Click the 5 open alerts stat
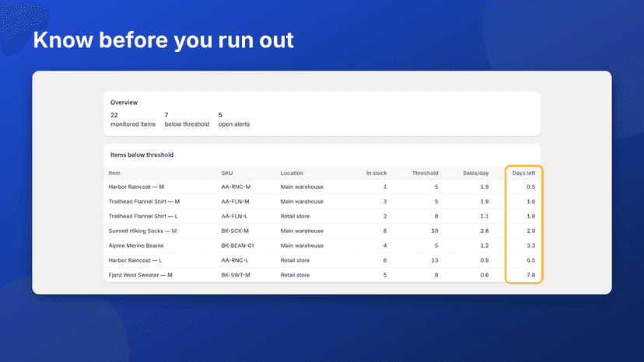644x362 pixels. pos(233,120)
